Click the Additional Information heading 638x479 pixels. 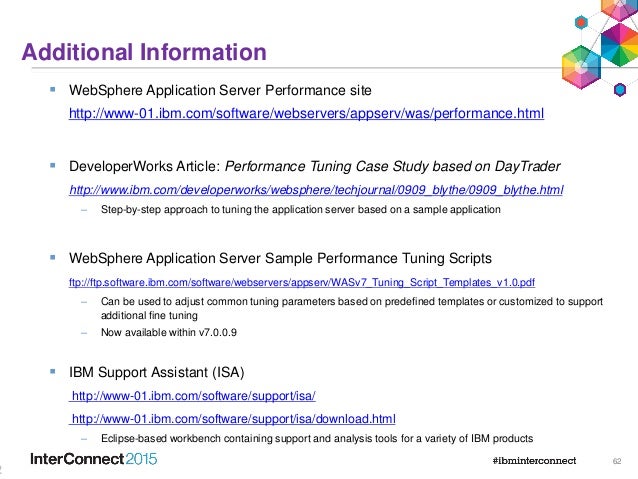click(x=144, y=52)
